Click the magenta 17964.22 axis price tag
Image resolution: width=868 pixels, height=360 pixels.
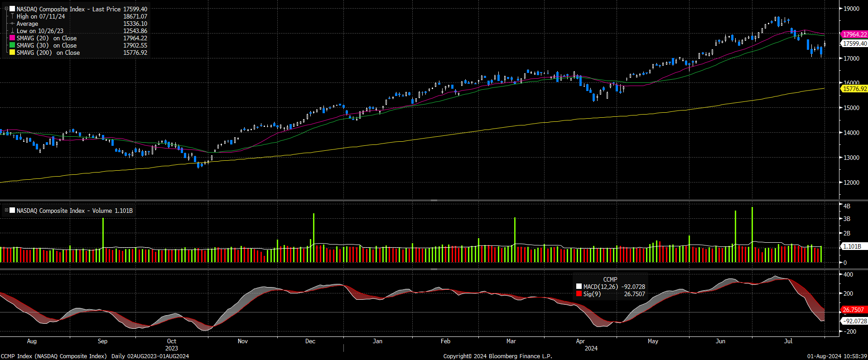pyautogui.click(x=854, y=34)
